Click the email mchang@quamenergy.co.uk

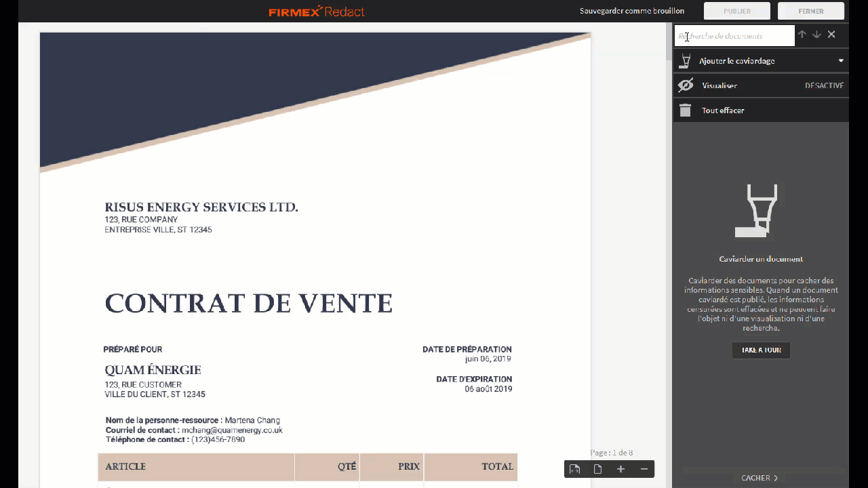click(x=232, y=430)
